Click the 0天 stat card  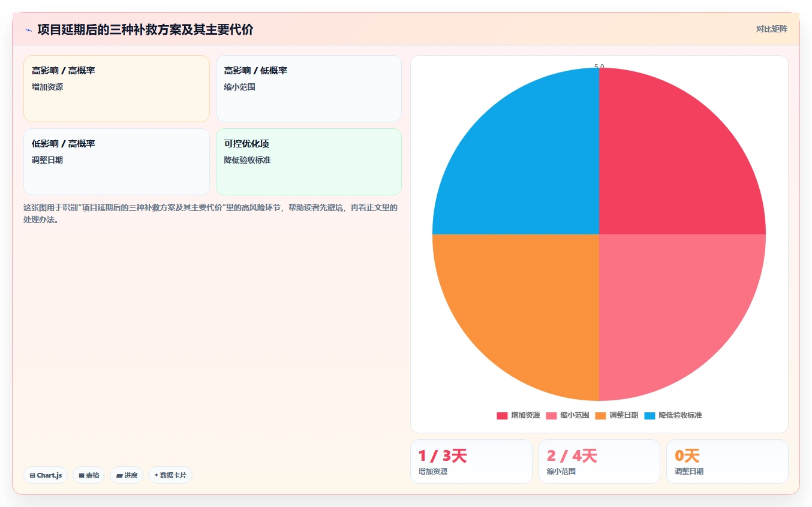pyautogui.click(x=727, y=461)
